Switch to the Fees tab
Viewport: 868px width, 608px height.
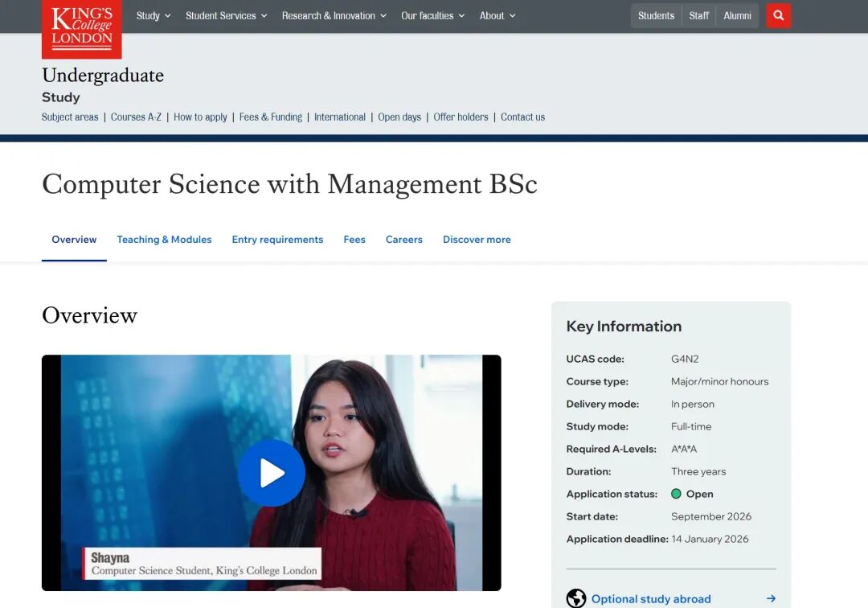[354, 240]
